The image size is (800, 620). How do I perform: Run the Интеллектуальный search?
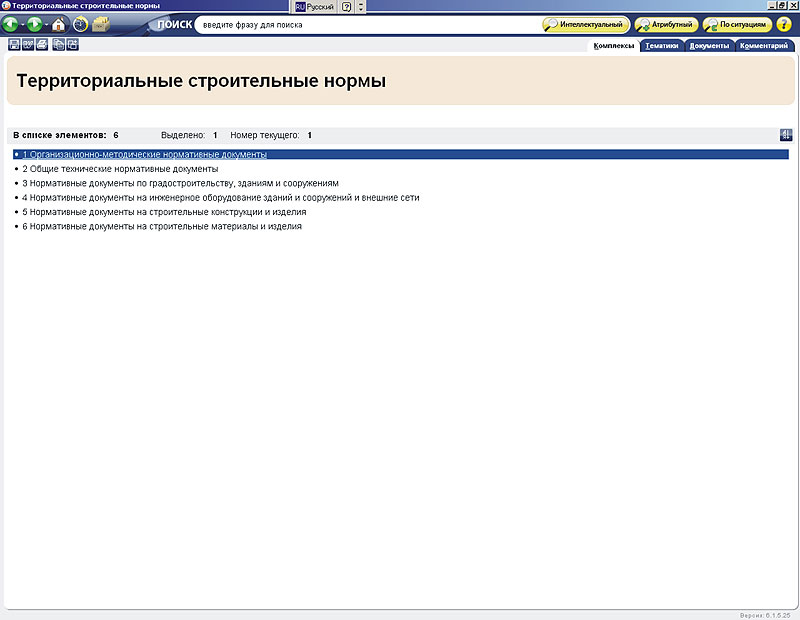click(586, 24)
